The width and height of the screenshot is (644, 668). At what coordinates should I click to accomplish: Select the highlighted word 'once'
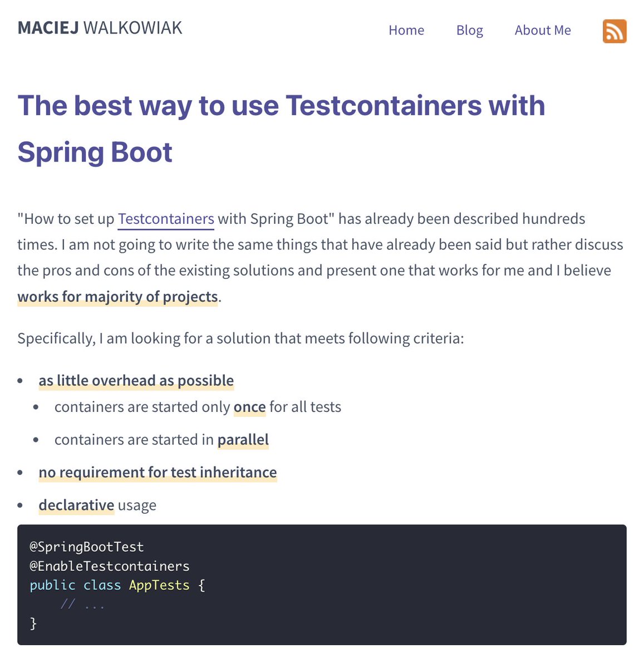point(249,407)
